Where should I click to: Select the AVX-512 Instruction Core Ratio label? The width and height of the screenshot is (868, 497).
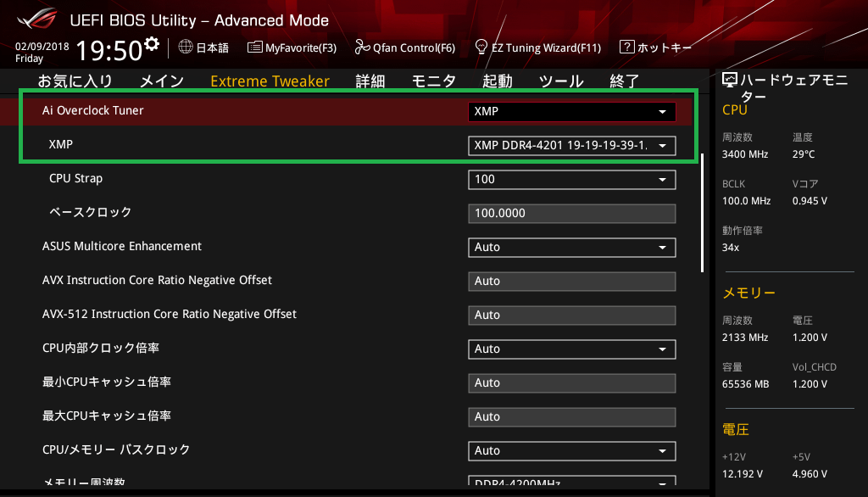click(x=170, y=314)
